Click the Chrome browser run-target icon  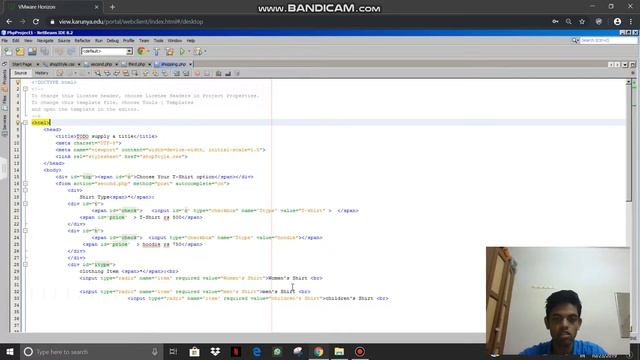tap(141, 51)
